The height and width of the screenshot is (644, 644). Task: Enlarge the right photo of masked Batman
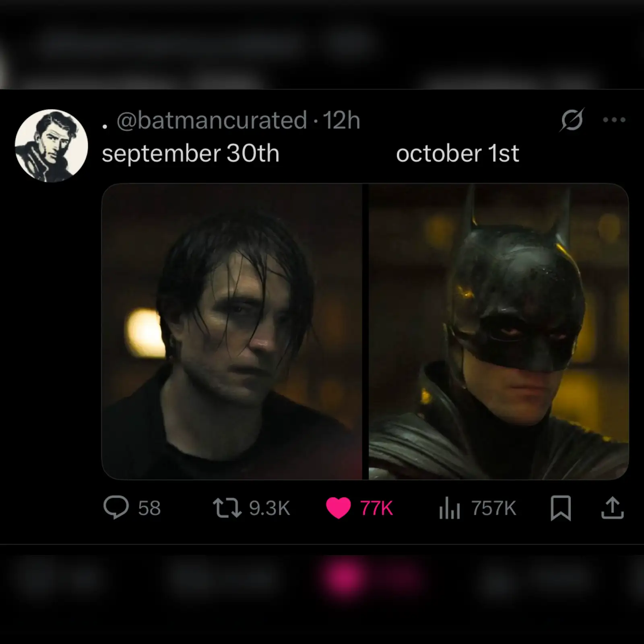click(x=498, y=331)
